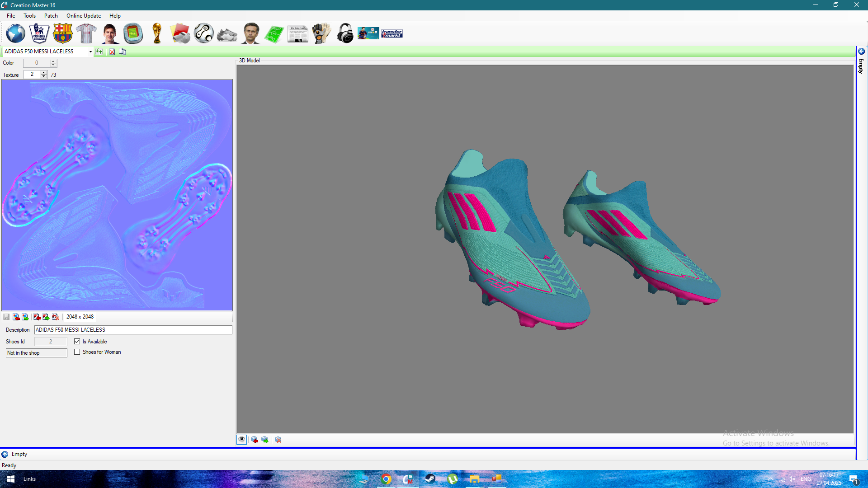This screenshot has width=868, height=488.
Task: Click the ENG language indicator
Action: pos(806,479)
